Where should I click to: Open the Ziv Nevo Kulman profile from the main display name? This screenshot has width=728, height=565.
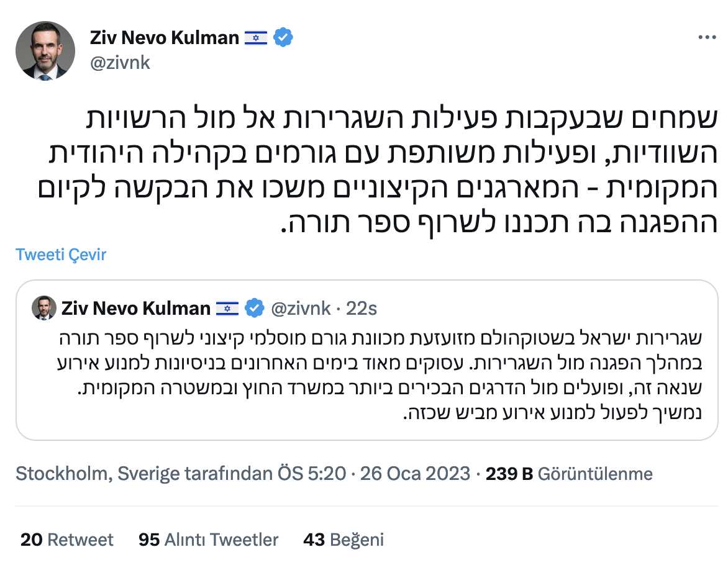pyautogui.click(x=165, y=38)
